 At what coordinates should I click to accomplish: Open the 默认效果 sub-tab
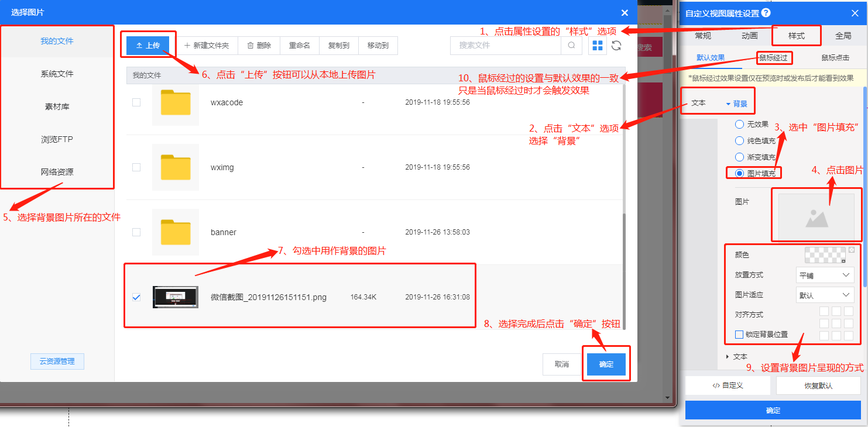711,57
